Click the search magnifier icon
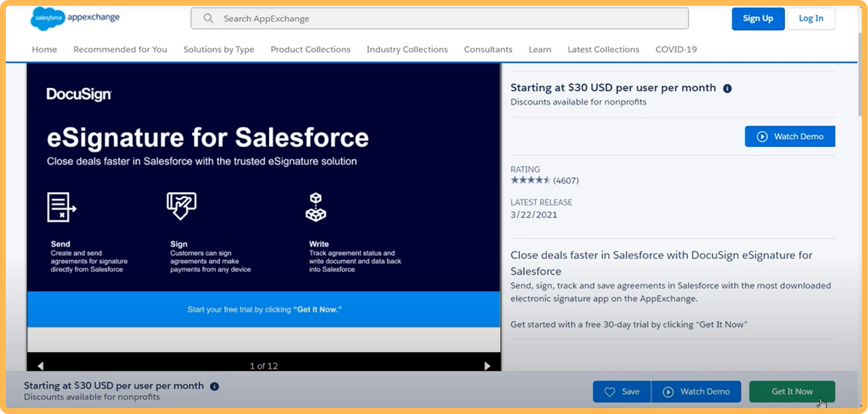Viewport: 868px width, 414px height. pyautogui.click(x=208, y=19)
